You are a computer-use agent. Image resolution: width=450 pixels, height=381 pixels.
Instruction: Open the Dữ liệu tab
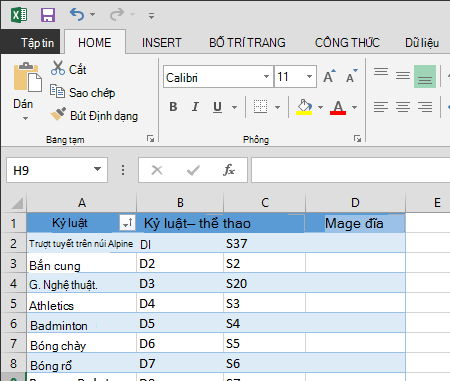pos(422,42)
